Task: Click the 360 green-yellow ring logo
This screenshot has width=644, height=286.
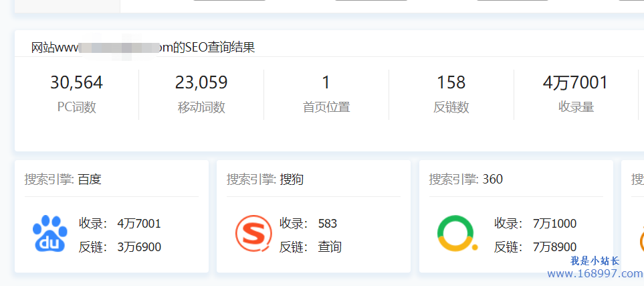Action: click(457, 233)
